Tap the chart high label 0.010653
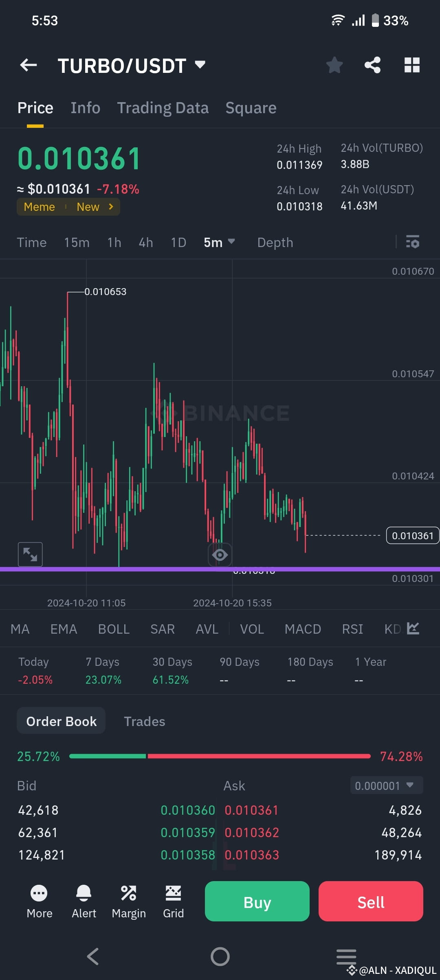Image resolution: width=440 pixels, height=980 pixels. (105, 291)
